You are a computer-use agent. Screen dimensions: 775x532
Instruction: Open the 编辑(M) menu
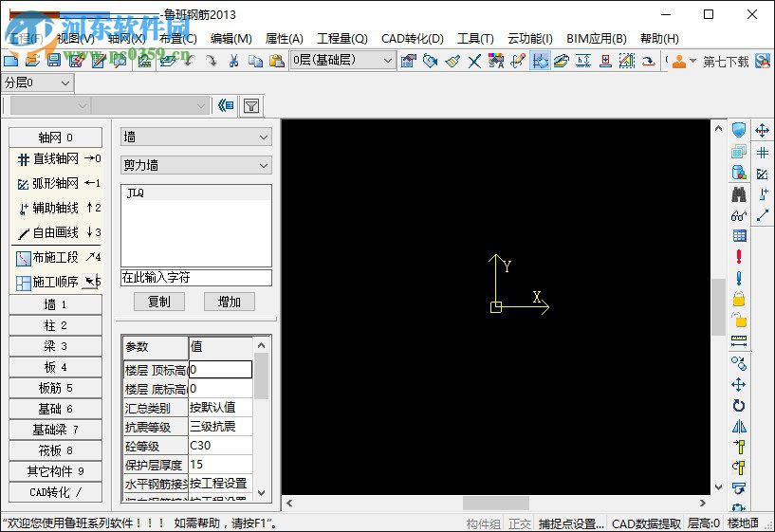pos(231,39)
